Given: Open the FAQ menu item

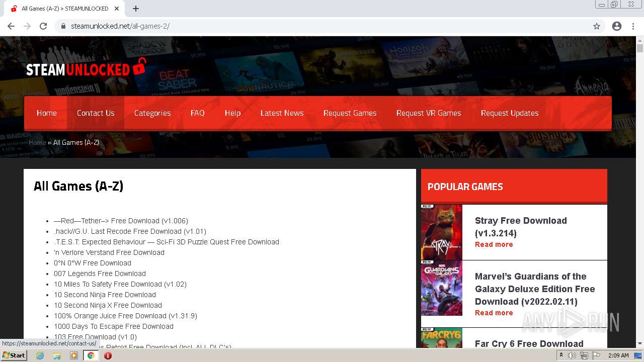Looking at the screenshot, I should [198, 113].
